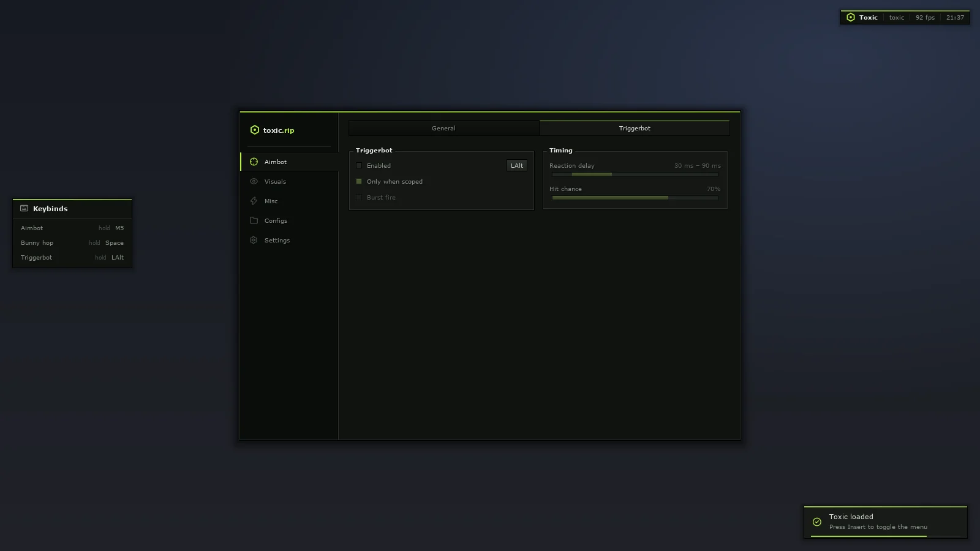Click the LAlt keybind button beside Enabled
The image size is (980, 551).
click(x=517, y=165)
